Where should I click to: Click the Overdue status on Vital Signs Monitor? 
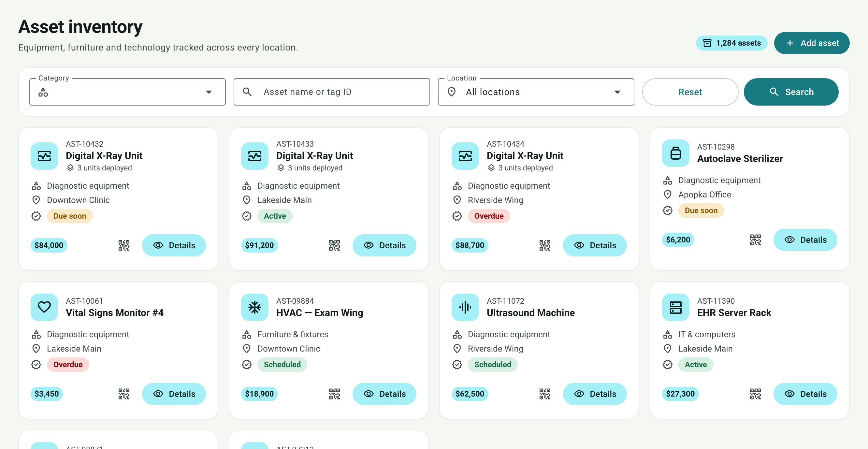click(68, 365)
